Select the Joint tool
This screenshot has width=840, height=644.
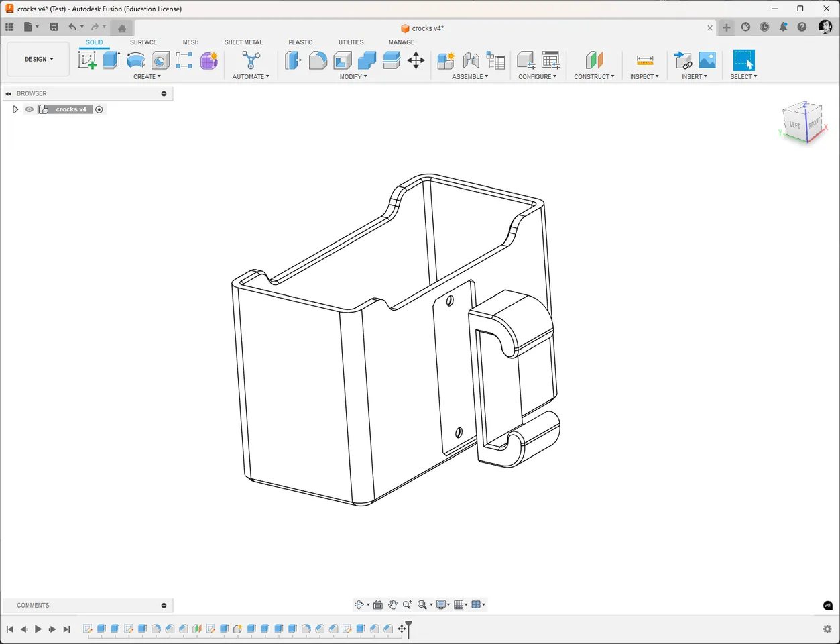coord(471,60)
